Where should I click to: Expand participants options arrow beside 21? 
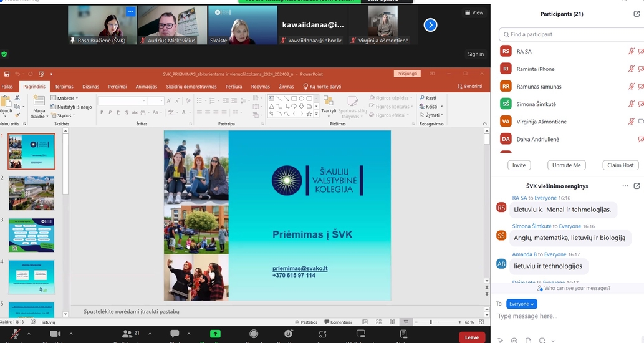[x=150, y=334]
